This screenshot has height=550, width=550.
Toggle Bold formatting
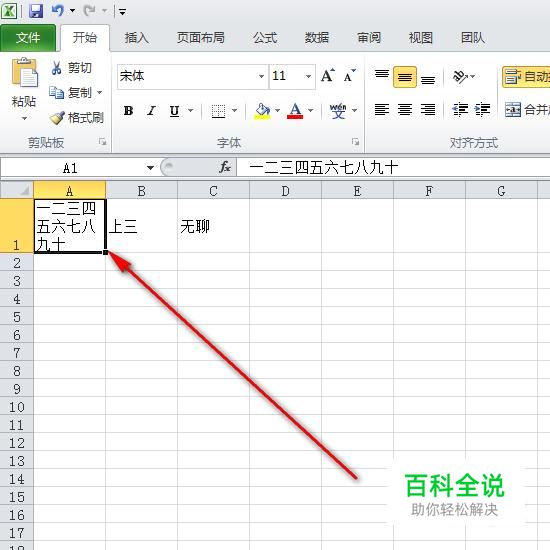point(129,111)
